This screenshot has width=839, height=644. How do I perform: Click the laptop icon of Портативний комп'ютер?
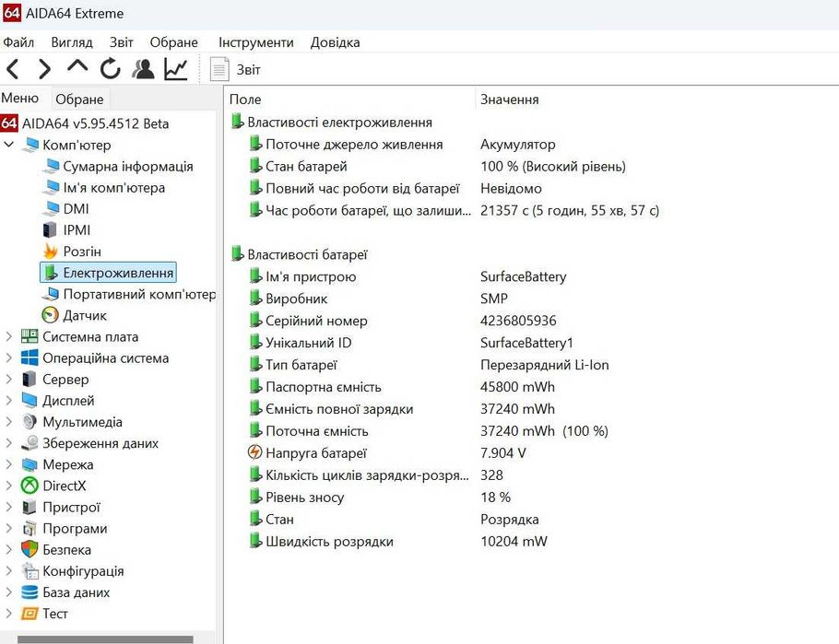tap(51, 294)
